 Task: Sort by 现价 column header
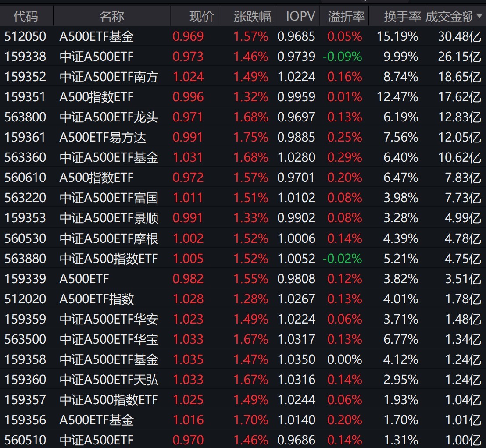pos(202,17)
